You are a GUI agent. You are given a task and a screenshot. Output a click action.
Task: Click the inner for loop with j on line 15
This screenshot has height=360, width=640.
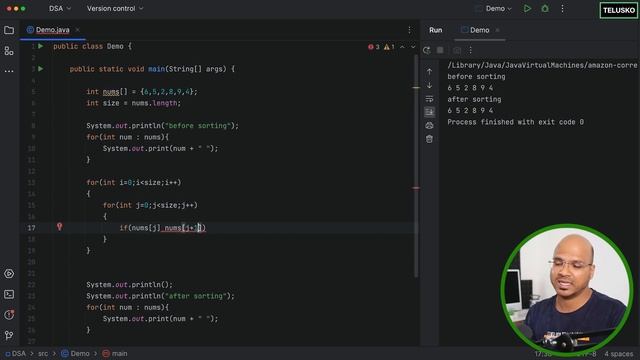coord(150,205)
